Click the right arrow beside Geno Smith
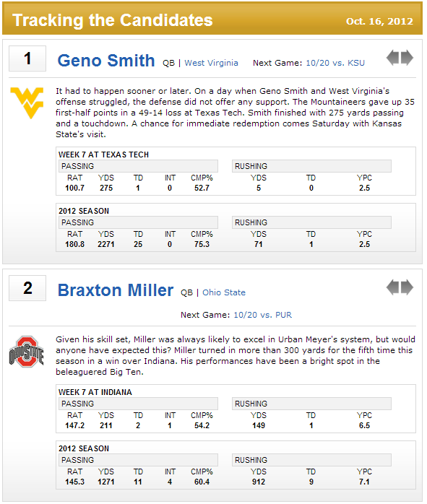Screen dimensions: 427x504 407,58
